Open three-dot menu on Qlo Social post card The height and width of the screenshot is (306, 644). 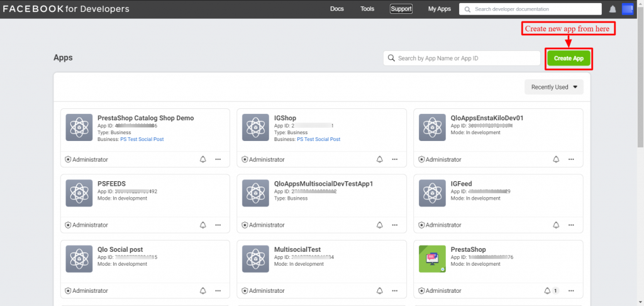218,291
